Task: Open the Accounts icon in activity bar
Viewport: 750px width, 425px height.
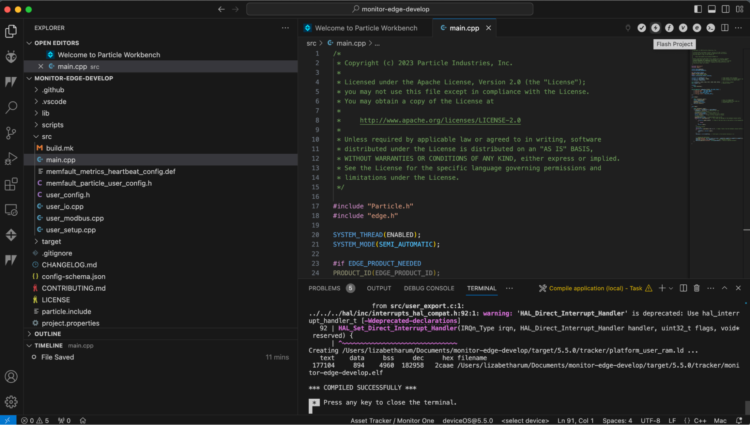Action: [x=12, y=377]
